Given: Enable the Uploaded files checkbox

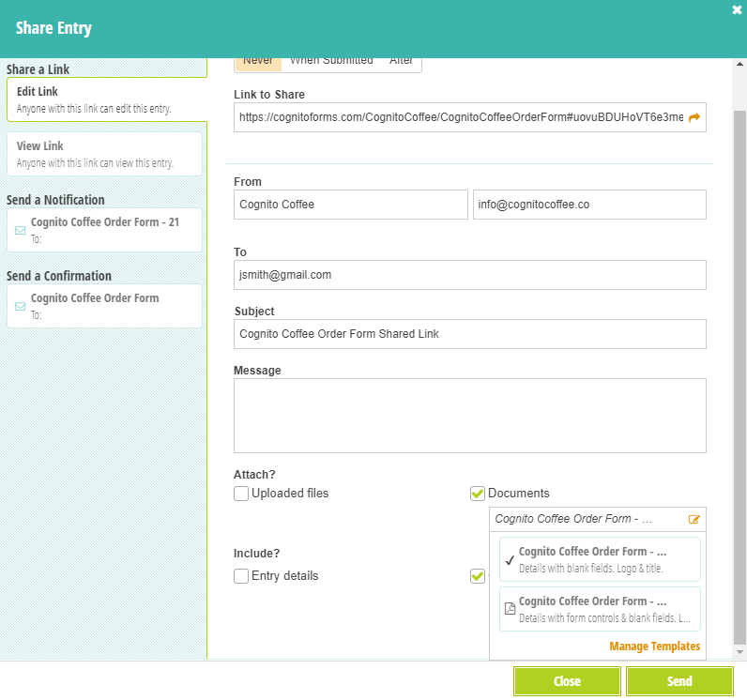Looking at the screenshot, I should (x=241, y=494).
